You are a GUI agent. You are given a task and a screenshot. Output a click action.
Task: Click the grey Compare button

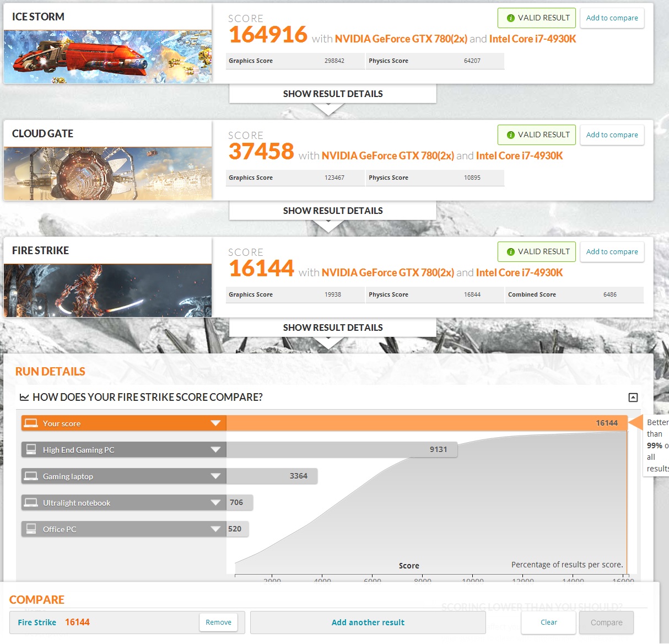606,622
